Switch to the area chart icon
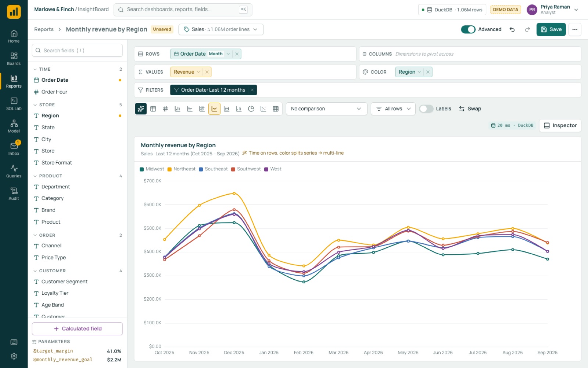Screen dimensions: 588x368 (226, 109)
